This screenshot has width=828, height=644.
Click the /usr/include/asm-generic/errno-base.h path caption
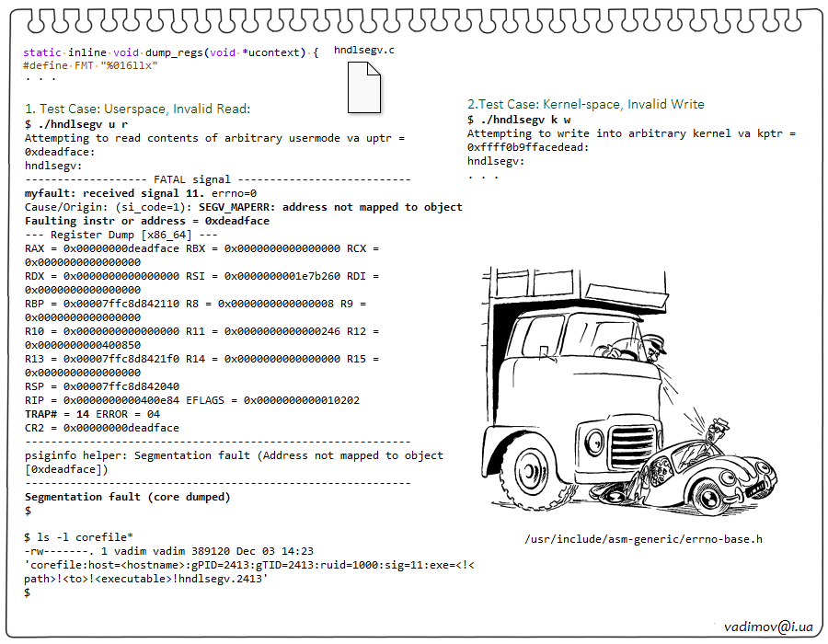pos(643,539)
